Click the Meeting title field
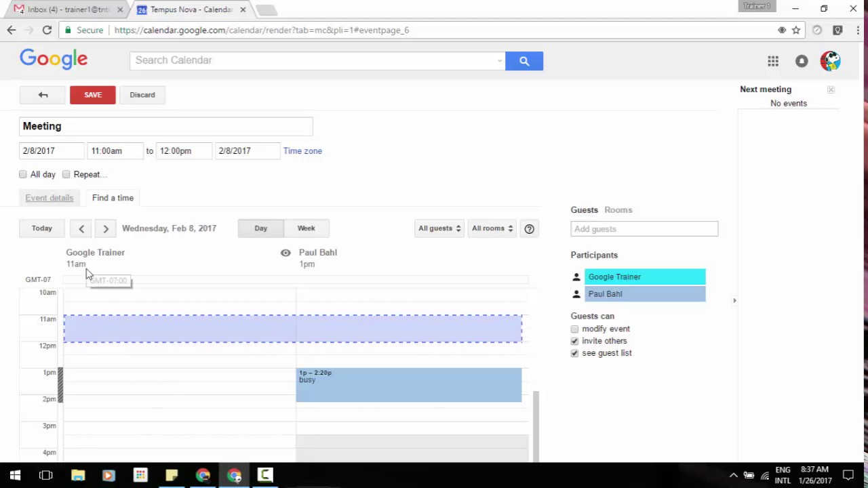Image resolution: width=868 pixels, height=488 pixels. click(x=166, y=126)
